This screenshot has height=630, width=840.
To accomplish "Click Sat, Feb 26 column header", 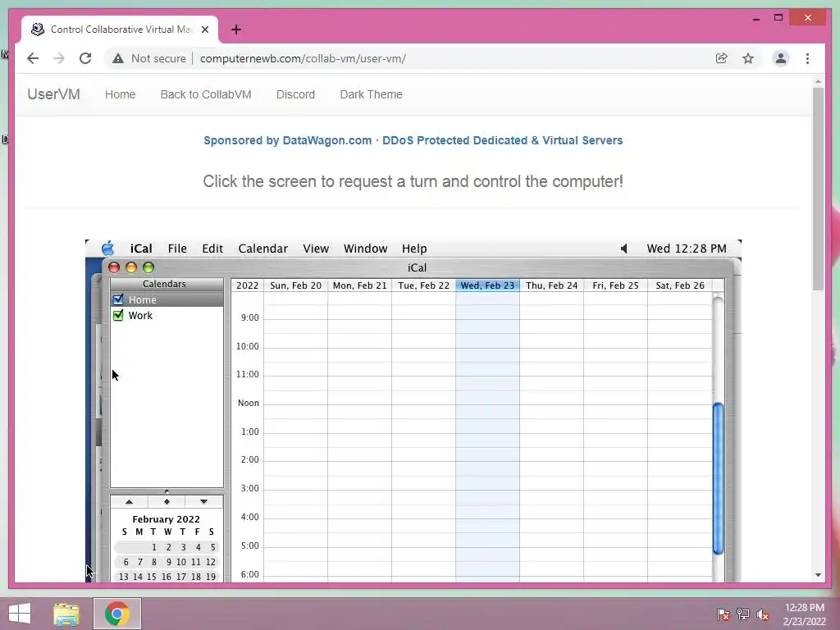I will (x=680, y=285).
